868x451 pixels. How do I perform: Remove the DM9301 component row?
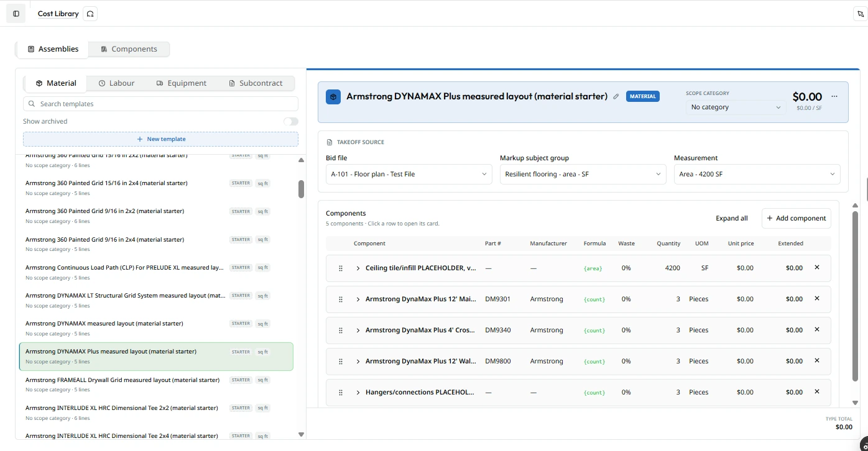(817, 298)
